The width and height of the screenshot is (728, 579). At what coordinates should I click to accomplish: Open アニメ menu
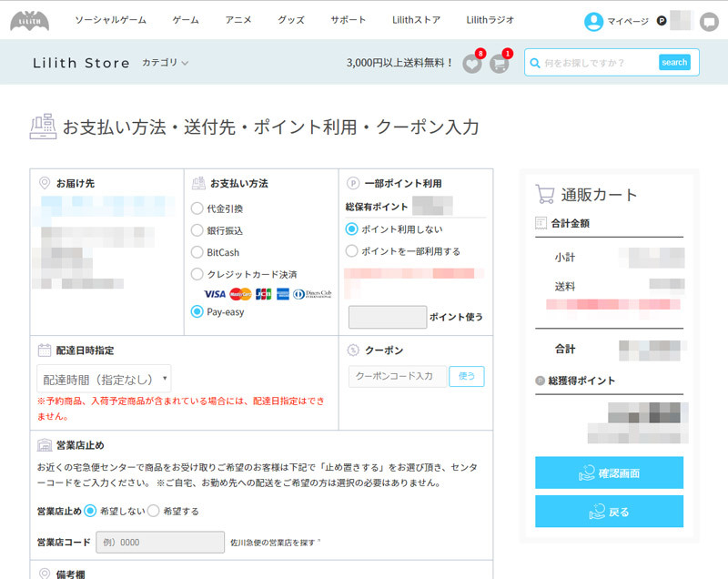[x=238, y=20]
